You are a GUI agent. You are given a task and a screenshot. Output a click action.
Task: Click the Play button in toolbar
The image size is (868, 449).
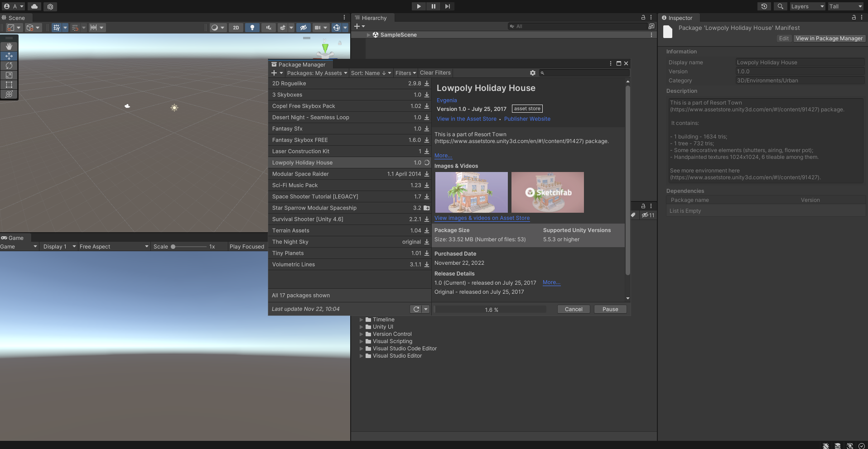tap(419, 6)
